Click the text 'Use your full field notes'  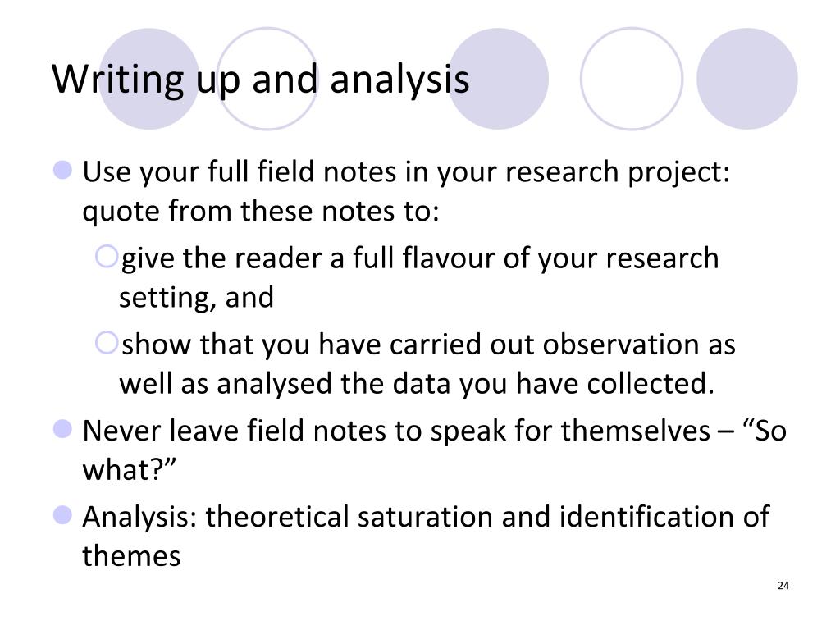240,172
